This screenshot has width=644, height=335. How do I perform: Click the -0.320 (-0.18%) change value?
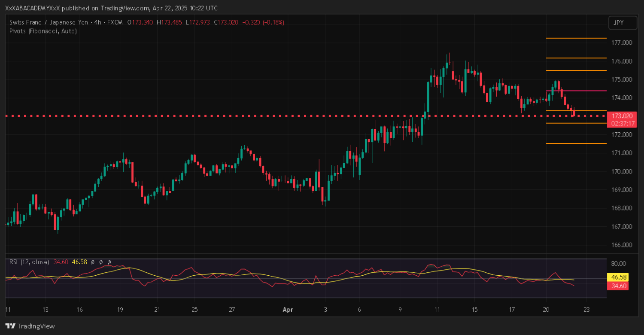pos(263,22)
